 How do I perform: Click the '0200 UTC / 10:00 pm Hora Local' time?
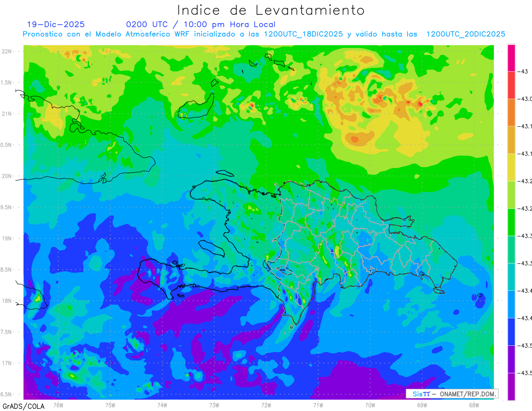click(x=201, y=25)
